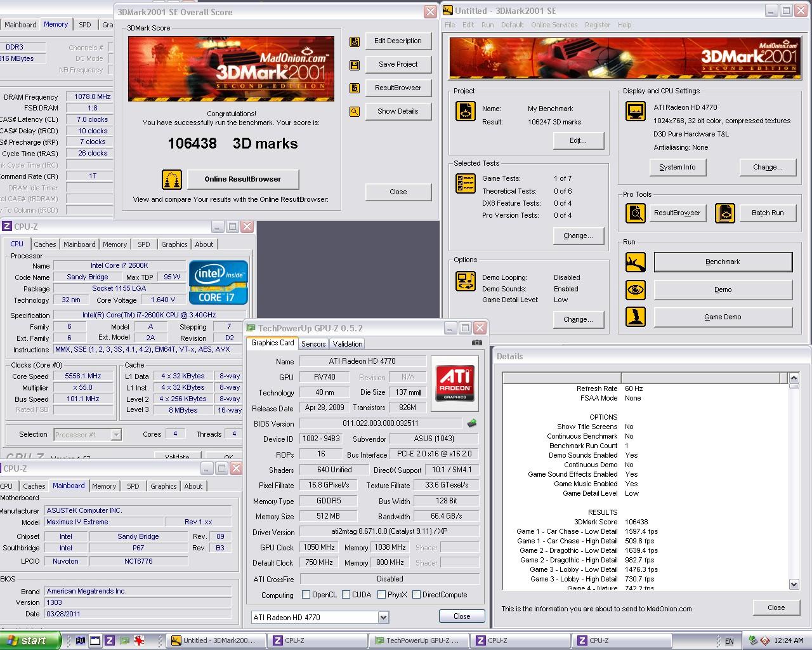Click Change button under Options section
This screenshot has width=812, height=650.
coord(578,319)
